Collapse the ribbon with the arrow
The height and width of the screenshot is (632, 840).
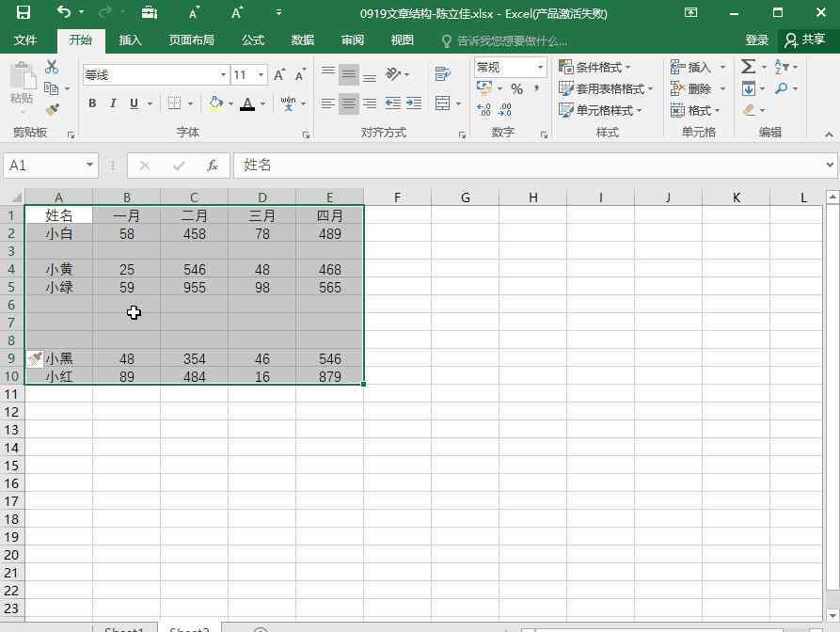[x=829, y=134]
